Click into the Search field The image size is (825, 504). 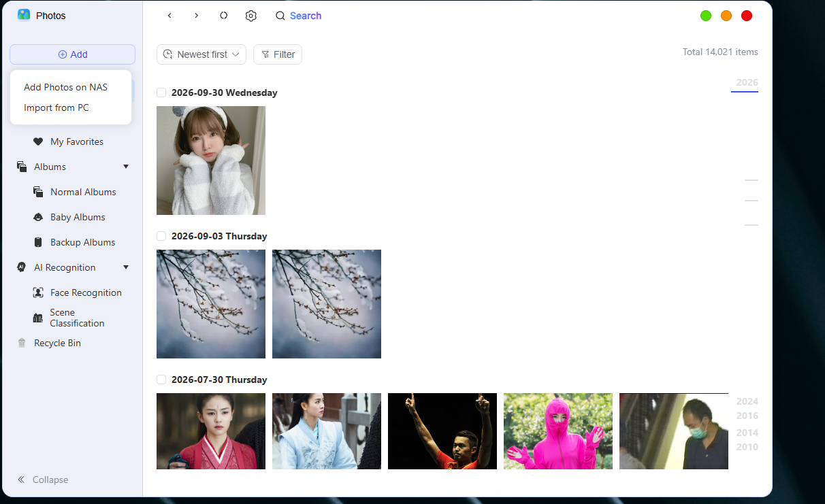coord(306,16)
